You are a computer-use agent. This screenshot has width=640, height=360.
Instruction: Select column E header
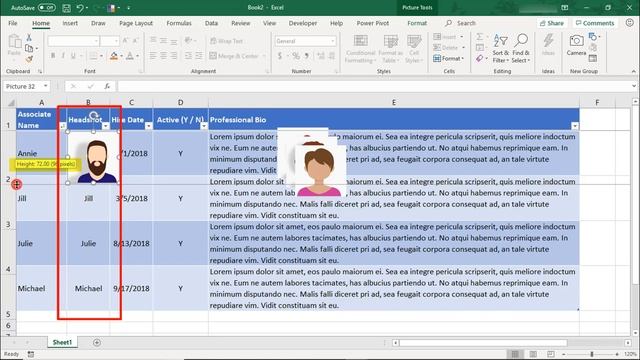pyautogui.click(x=393, y=102)
